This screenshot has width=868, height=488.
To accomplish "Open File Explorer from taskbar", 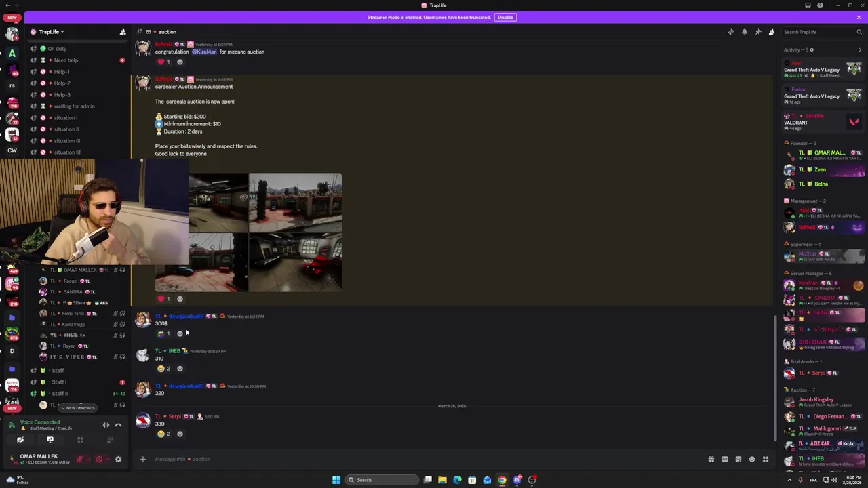I will tap(442, 480).
